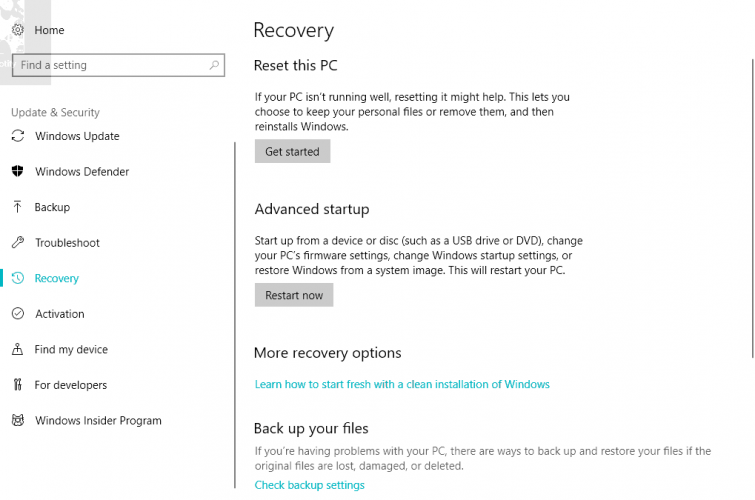Click the Windows Update sync icon
The width and height of the screenshot is (755, 500).
17,136
